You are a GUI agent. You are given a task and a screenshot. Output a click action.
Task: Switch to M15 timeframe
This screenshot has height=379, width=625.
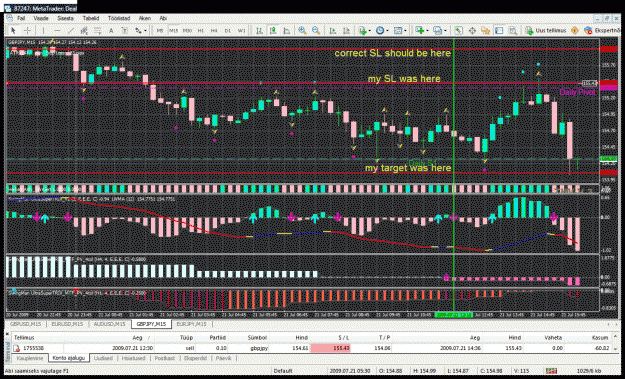pos(173,31)
